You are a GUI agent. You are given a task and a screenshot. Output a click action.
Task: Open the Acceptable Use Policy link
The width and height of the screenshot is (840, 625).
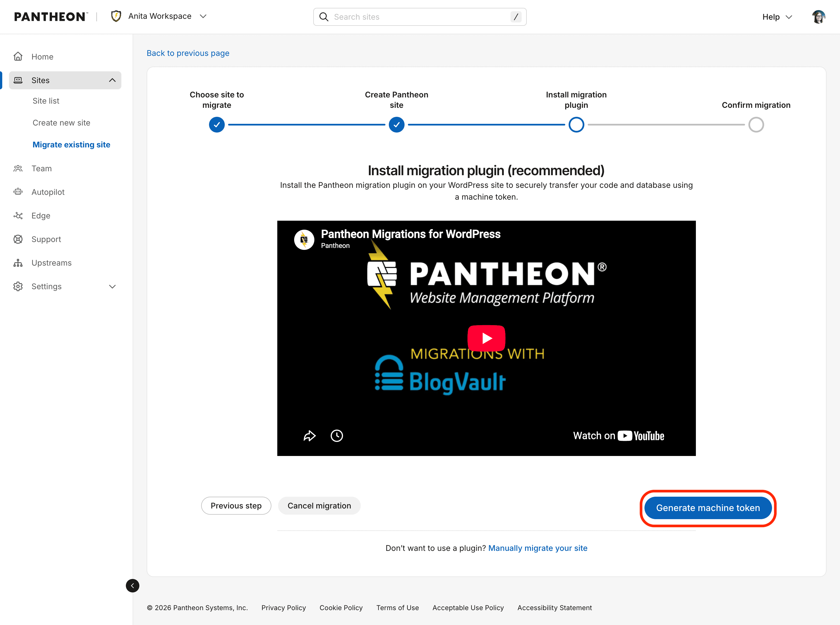point(468,608)
